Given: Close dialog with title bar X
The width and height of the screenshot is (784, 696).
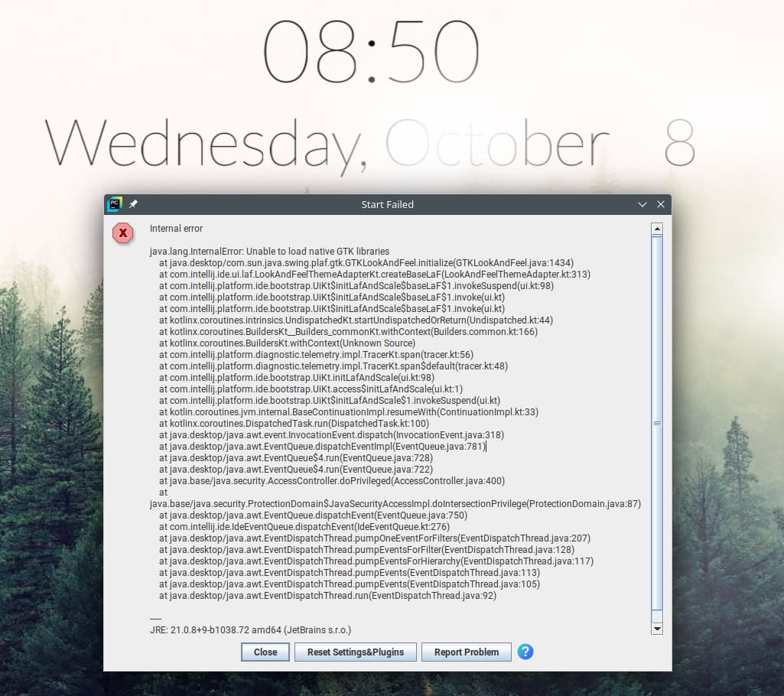Looking at the screenshot, I should [661, 204].
